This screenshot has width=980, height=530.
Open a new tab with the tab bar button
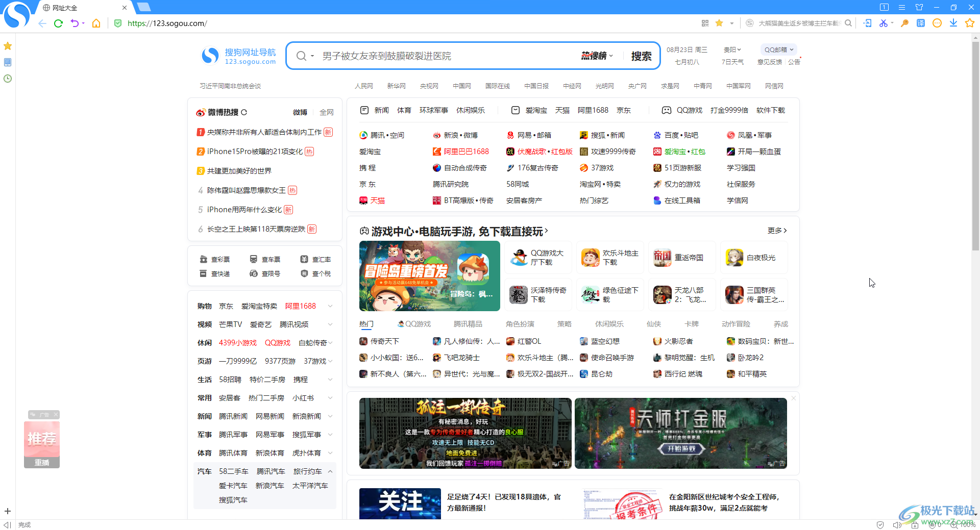pos(144,7)
